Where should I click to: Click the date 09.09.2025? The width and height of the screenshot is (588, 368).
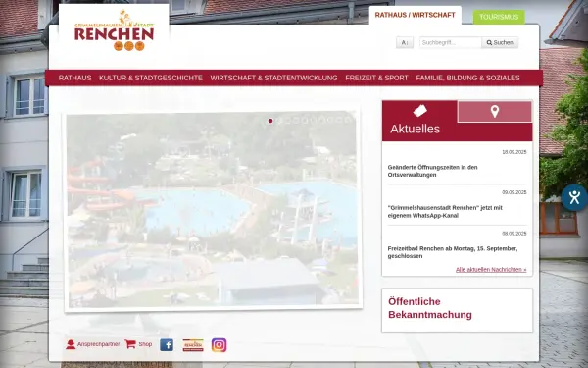(514, 192)
